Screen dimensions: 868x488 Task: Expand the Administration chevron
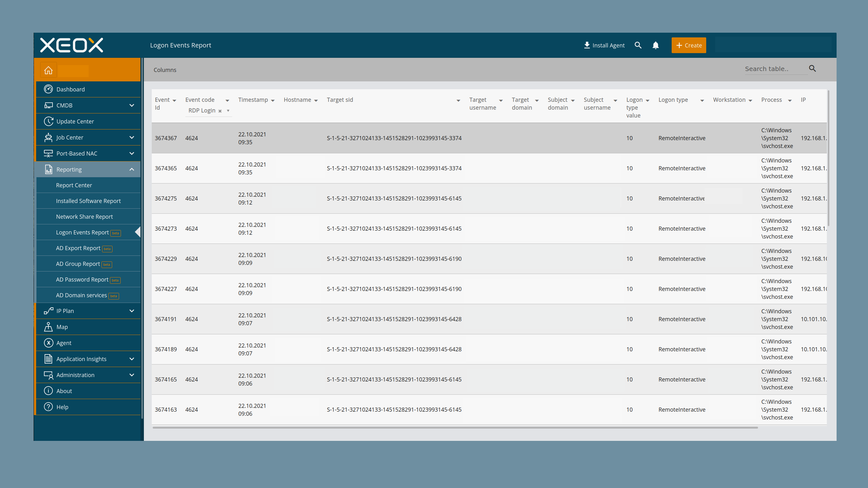(x=132, y=375)
